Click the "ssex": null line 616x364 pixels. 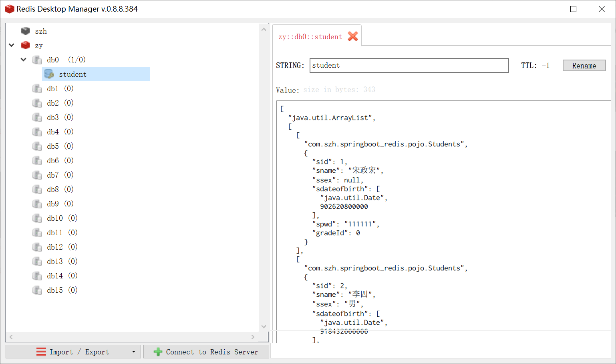click(338, 180)
